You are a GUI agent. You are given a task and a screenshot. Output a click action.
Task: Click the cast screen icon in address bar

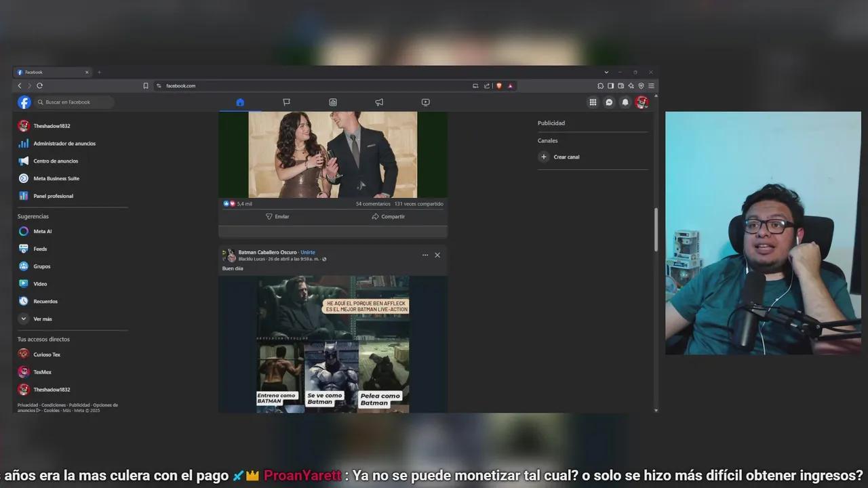click(x=475, y=85)
